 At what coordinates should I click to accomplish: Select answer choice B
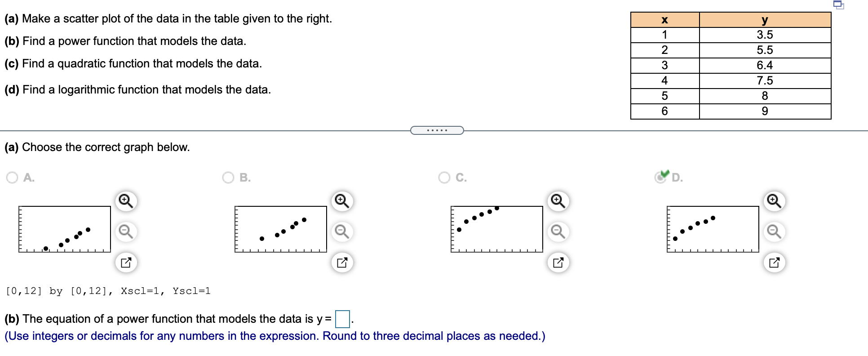coord(228,178)
